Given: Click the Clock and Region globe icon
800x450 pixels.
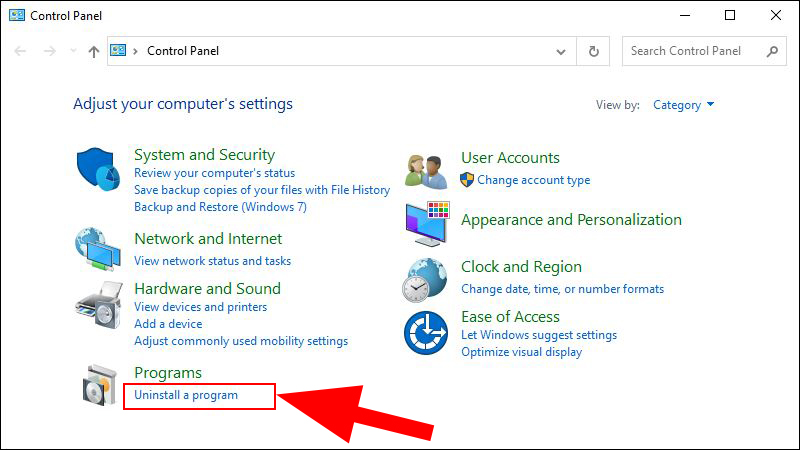Looking at the screenshot, I should click(424, 280).
